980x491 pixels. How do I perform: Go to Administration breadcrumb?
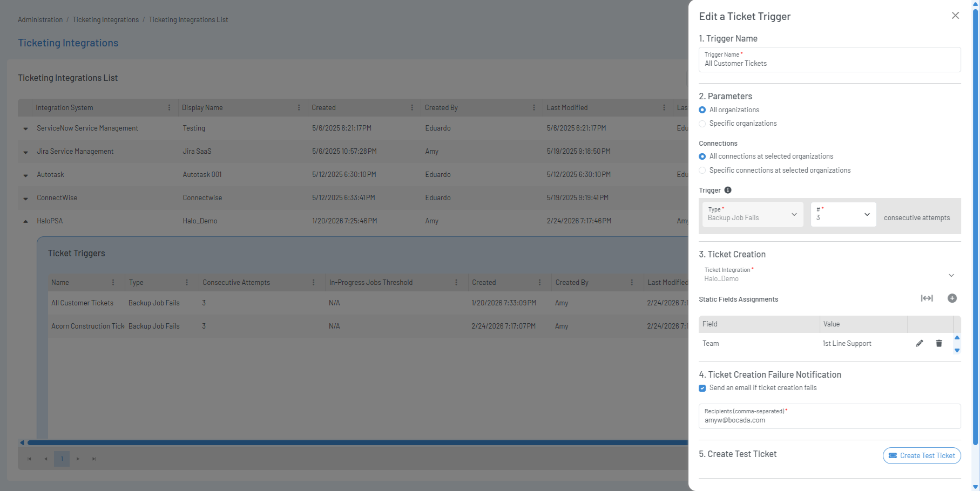pos(40,20)
